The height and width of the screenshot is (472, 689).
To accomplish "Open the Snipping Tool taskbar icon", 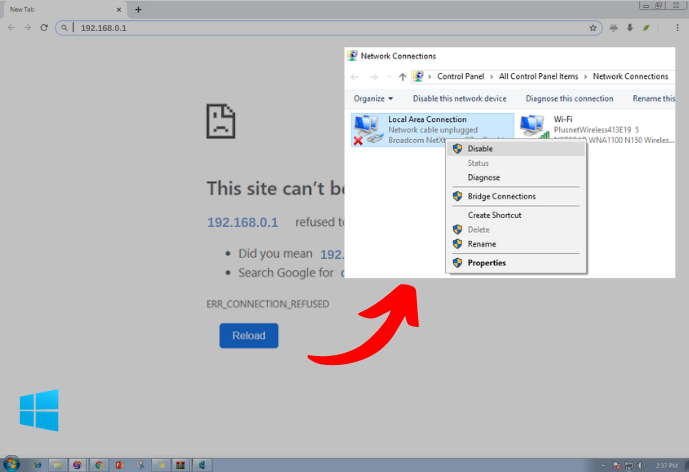I will 140,465.
